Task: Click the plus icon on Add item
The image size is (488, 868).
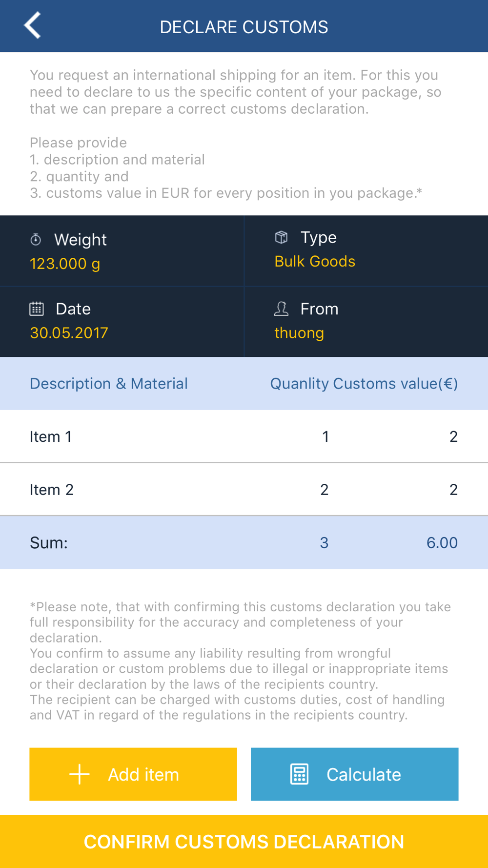Action: [x=80, y=774]
